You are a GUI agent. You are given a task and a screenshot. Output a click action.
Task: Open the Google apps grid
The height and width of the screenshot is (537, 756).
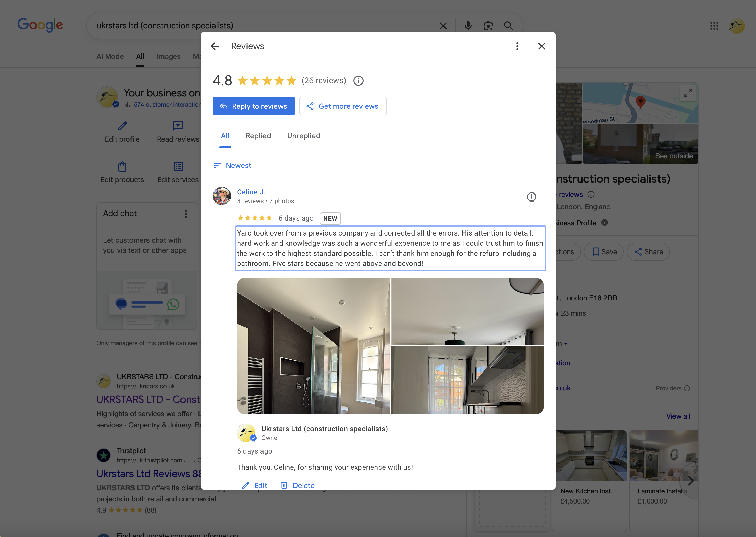[x=714, y=26]
